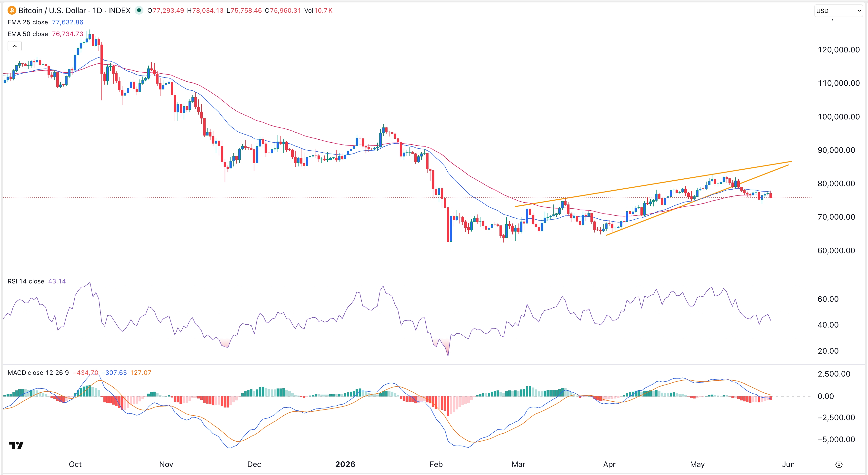Click the green market status dot
The width and height of the screenshot is (868, 475).
pyautogui.click(x=139, y=10)
